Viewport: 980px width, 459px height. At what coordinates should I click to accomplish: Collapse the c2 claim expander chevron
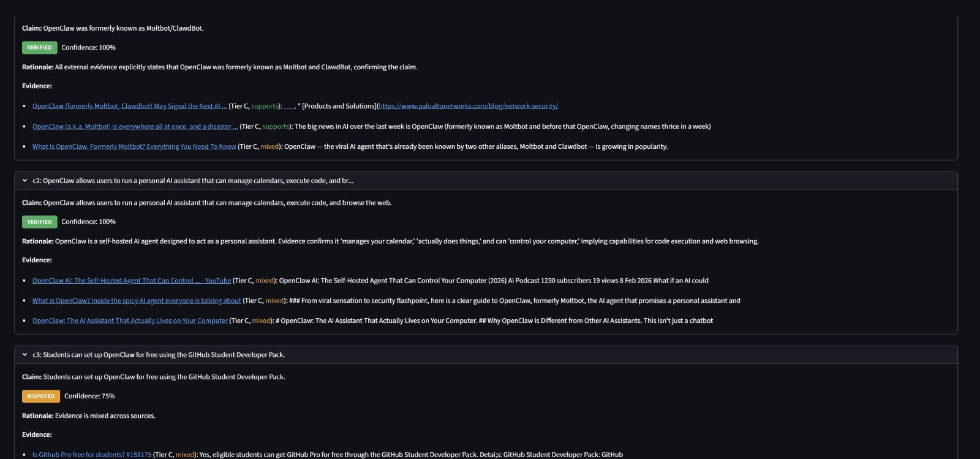(x=24, y=181)
